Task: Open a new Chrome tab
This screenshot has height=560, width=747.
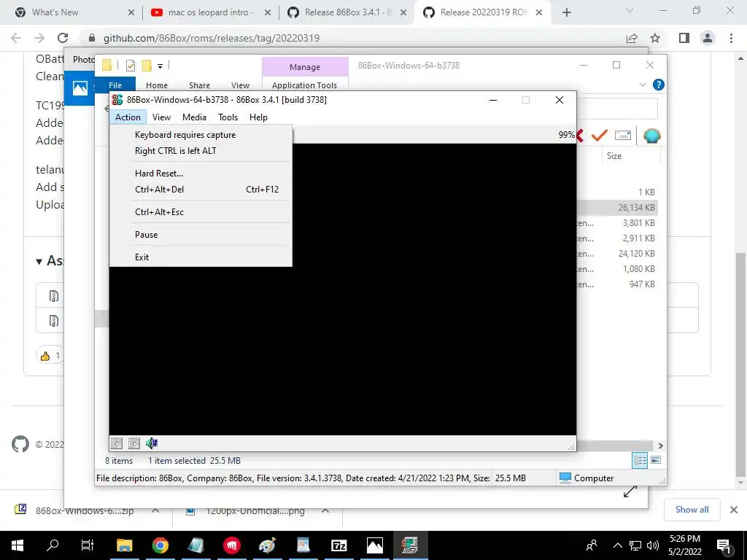Action: coord(566,12)
